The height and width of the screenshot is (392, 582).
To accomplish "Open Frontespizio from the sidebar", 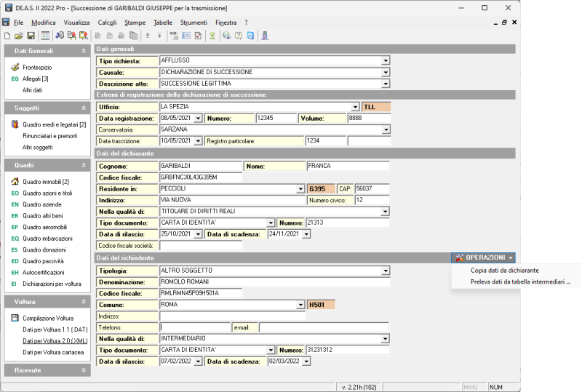I will [37, 67].
